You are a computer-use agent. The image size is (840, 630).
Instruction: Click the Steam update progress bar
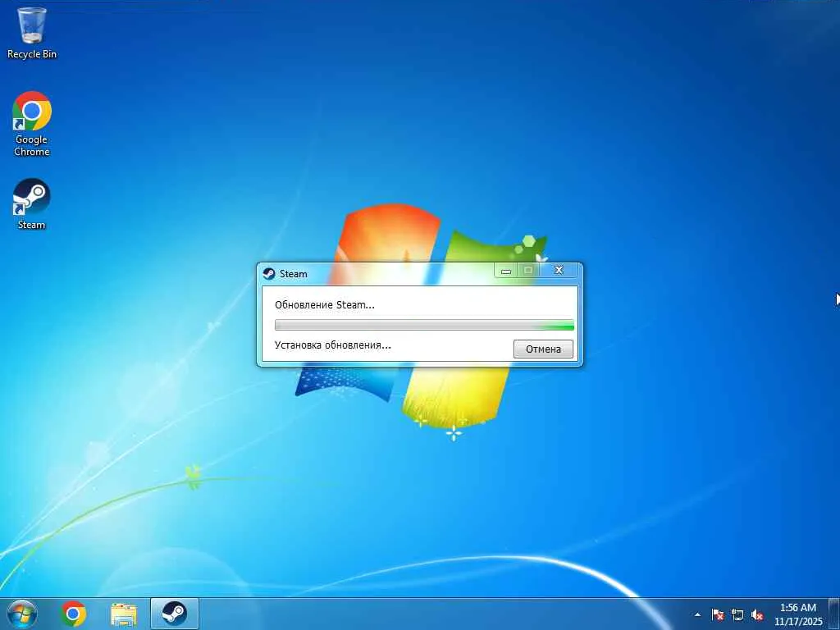tap(424, 325)
